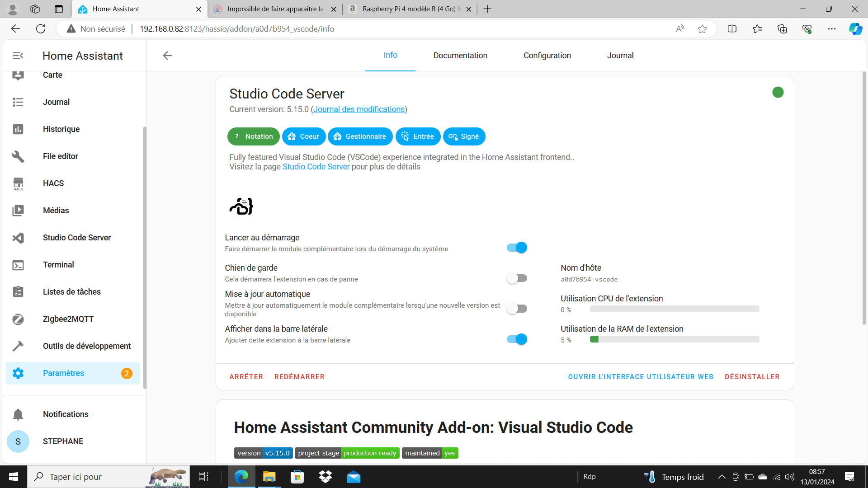Click the main page vertical scrollbar
The width and height of the screenshot is (868, 488).
point(864,198)
